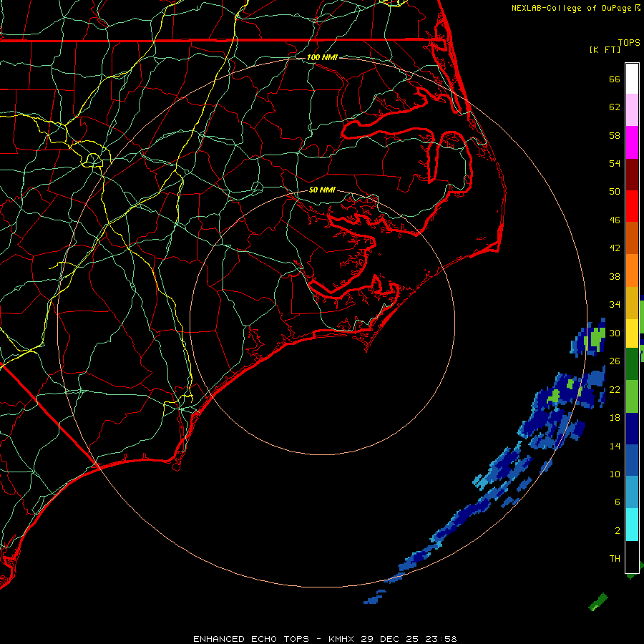
Task: Click the orange 38 kft legend swatch
Action: tap(632, 270)
